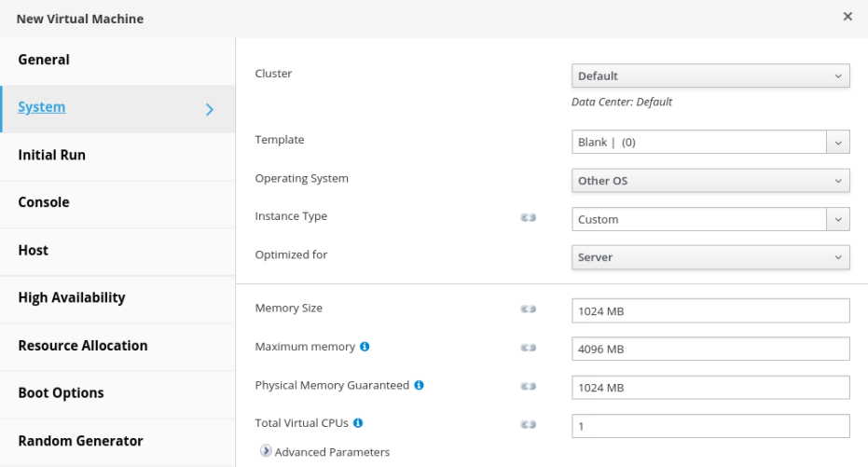
Task: Close the New Virtual Machine dialog
Action: pos(847,17)
